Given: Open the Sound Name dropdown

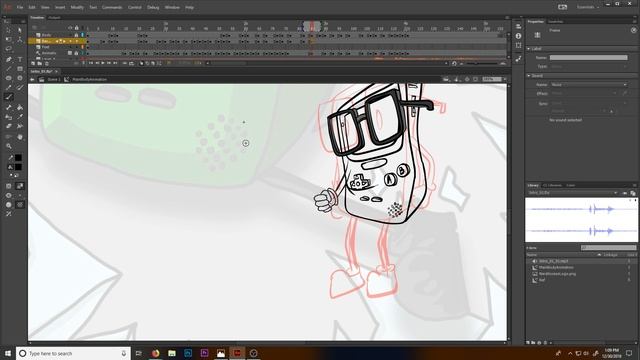Looking at the screenshot, I should tap(588, 84).
